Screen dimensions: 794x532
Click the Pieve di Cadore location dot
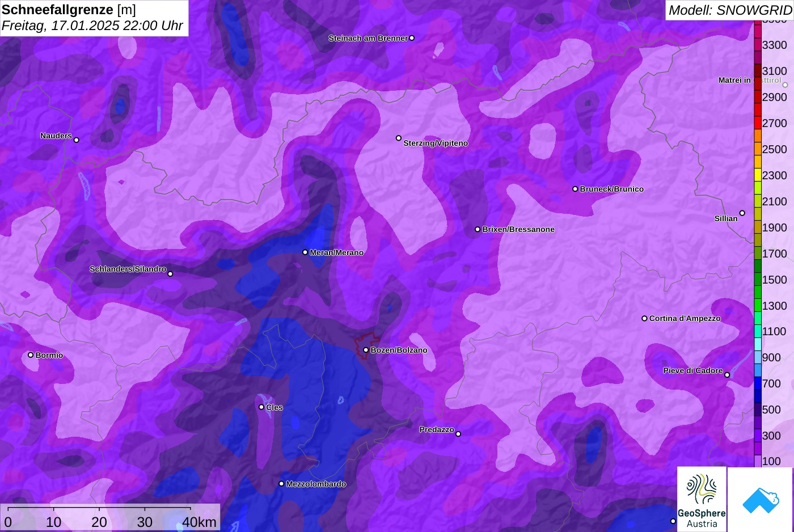727,375
